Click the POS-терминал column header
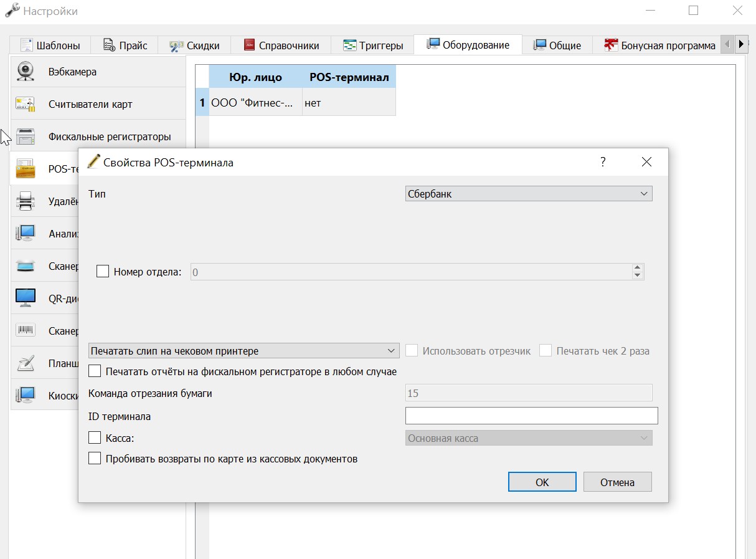This screenshot has height=559, width=756. 349,77
